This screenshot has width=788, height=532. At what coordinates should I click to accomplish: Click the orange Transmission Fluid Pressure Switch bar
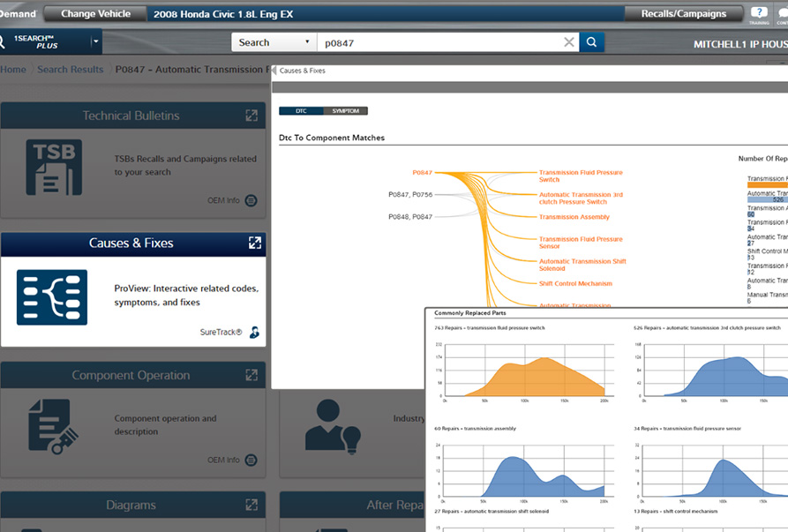(766, 185)
